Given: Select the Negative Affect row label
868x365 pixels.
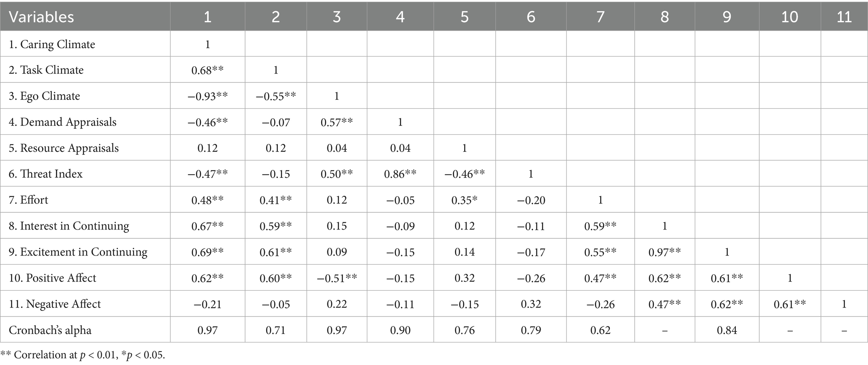Looking at the screenshot, I should [x=55, y=304].
